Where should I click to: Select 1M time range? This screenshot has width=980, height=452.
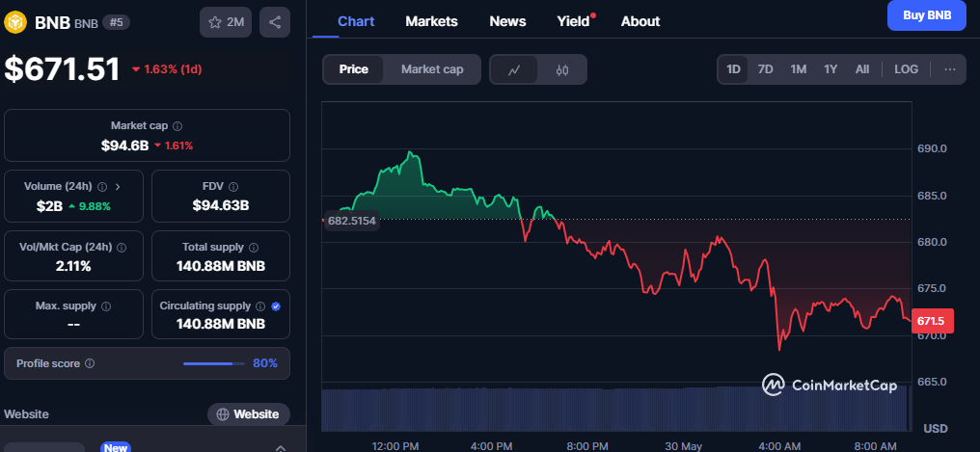pos(798,69)
